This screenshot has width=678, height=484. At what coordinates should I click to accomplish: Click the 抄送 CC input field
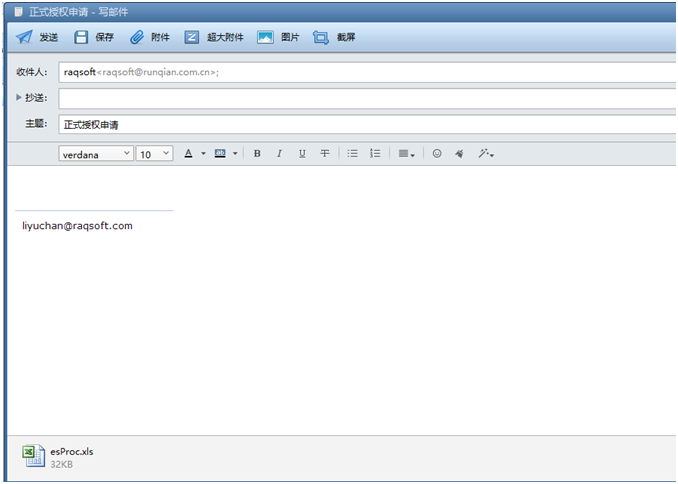[x=367, y=99]
